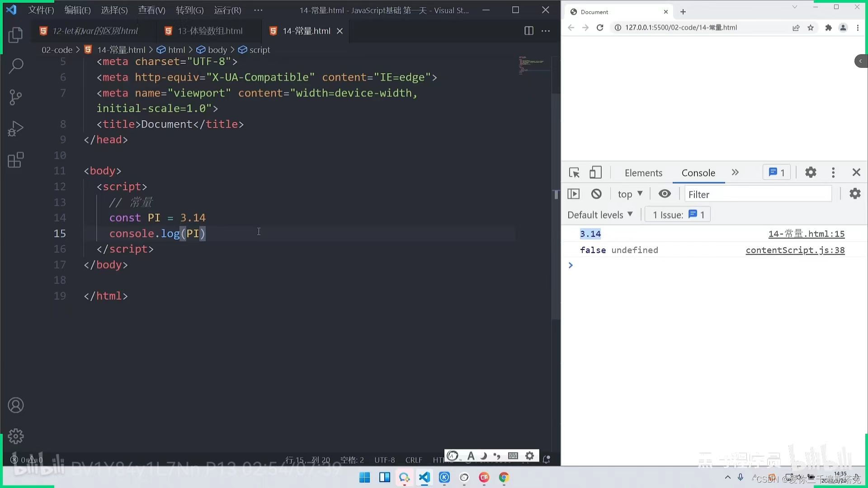Click the live expression eye icon
The image size is (868, 488).
pos(665,194)
